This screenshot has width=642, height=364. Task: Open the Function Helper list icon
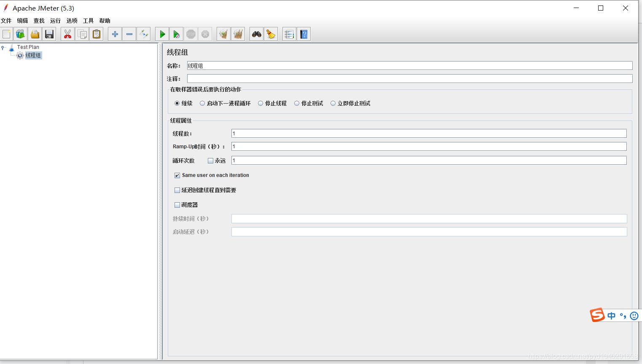click(289, 34)
